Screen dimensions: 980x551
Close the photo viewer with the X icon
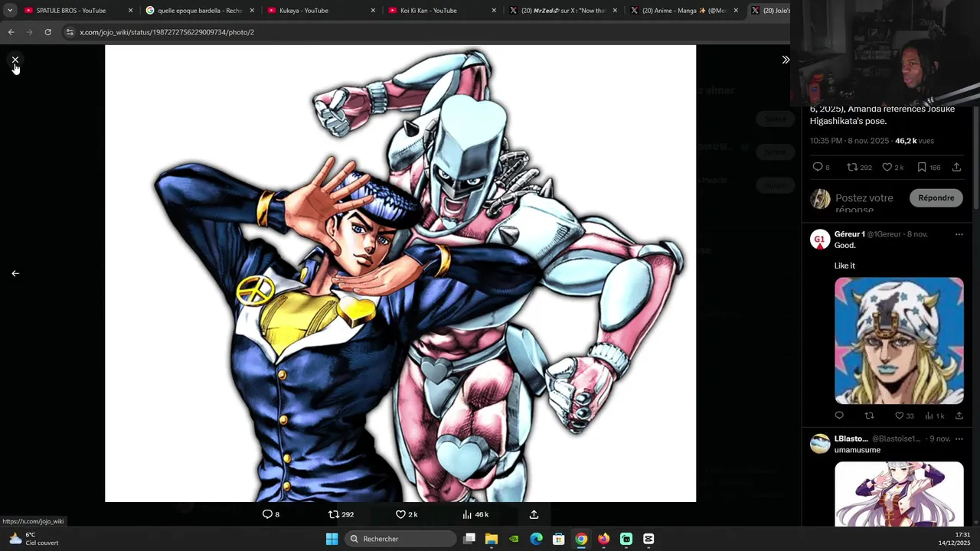click(15, 60)
